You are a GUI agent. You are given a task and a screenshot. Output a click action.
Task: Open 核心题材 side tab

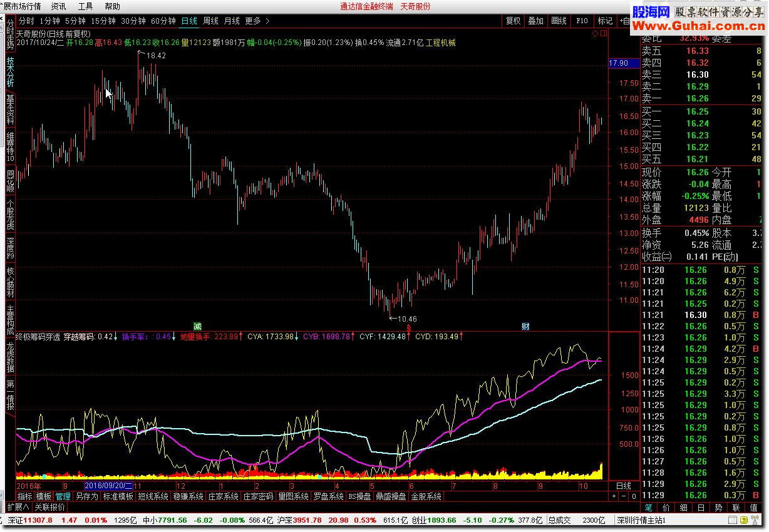(10, 283)
